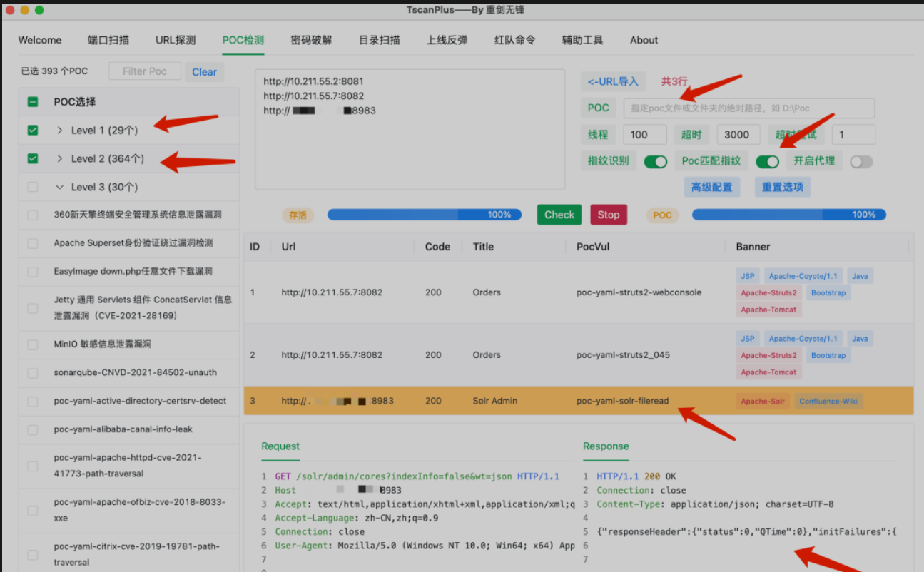924x572 pixels.
Task: Select the POC检测 tab
Action: pyautogui.click(x=243, y=40)
